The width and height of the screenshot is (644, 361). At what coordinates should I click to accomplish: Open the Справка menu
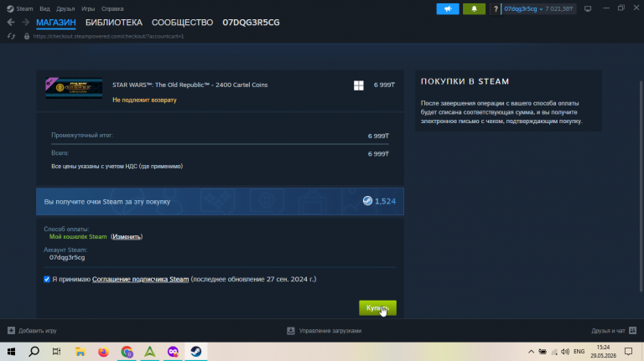pyautogui.click(x=112, y=8)
